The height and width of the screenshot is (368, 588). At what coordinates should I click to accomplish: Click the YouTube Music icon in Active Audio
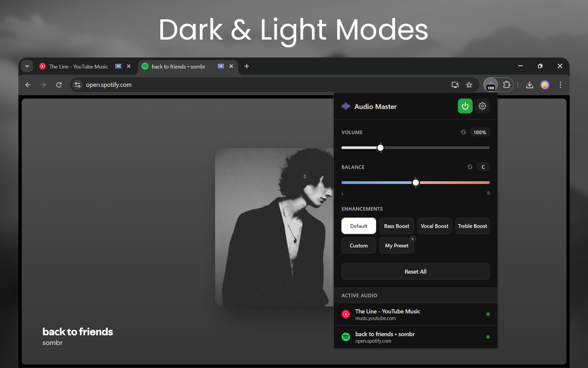[345, 314]
